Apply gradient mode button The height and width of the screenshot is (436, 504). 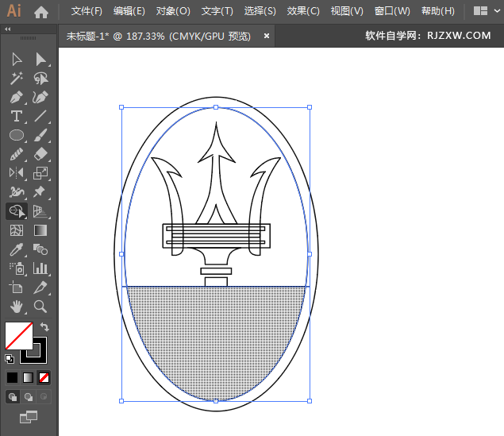pyautogui.click(x=29, y=377)
